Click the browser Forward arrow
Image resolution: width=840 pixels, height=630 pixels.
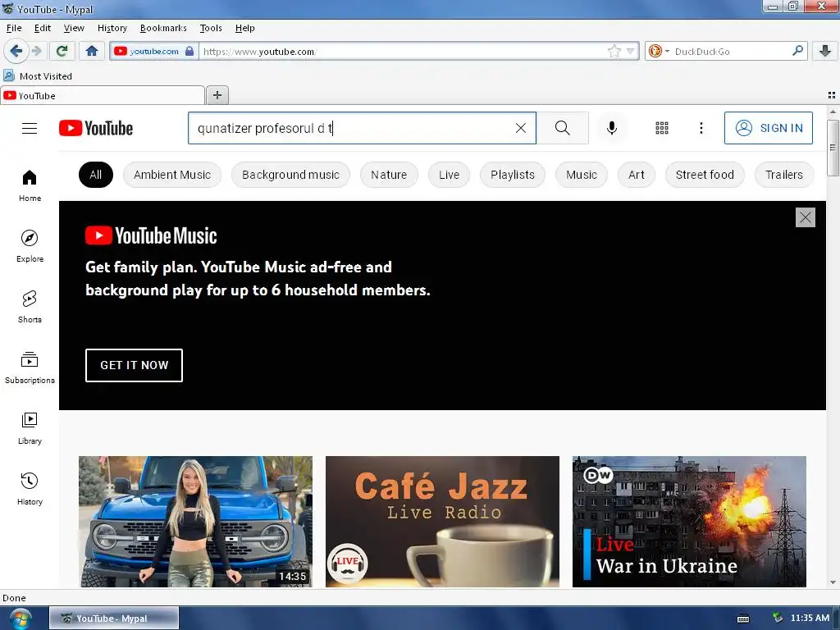click(x=36, y=51)
